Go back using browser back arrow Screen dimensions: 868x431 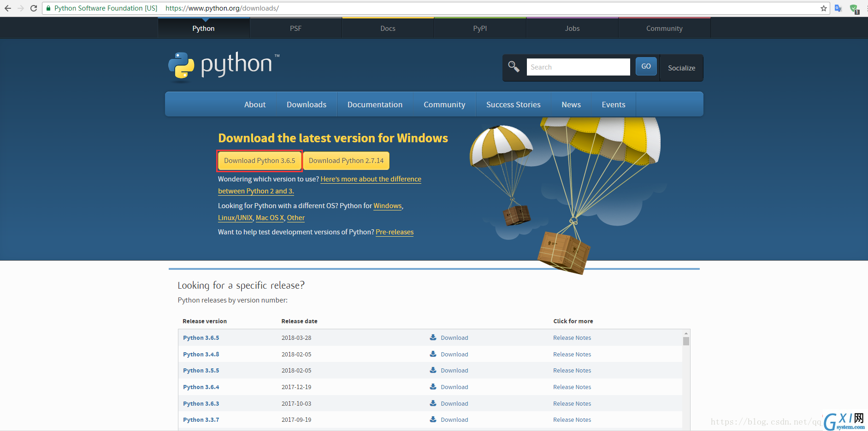8,8
